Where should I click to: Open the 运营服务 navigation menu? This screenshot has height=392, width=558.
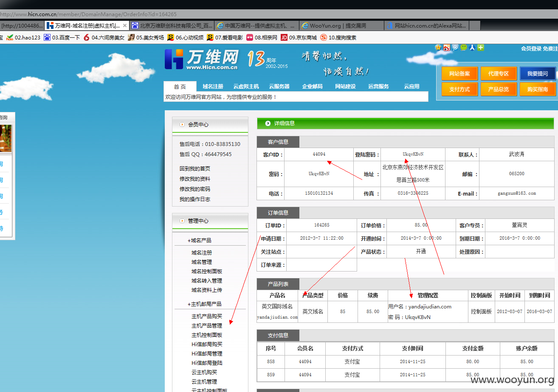pos(378,86)
